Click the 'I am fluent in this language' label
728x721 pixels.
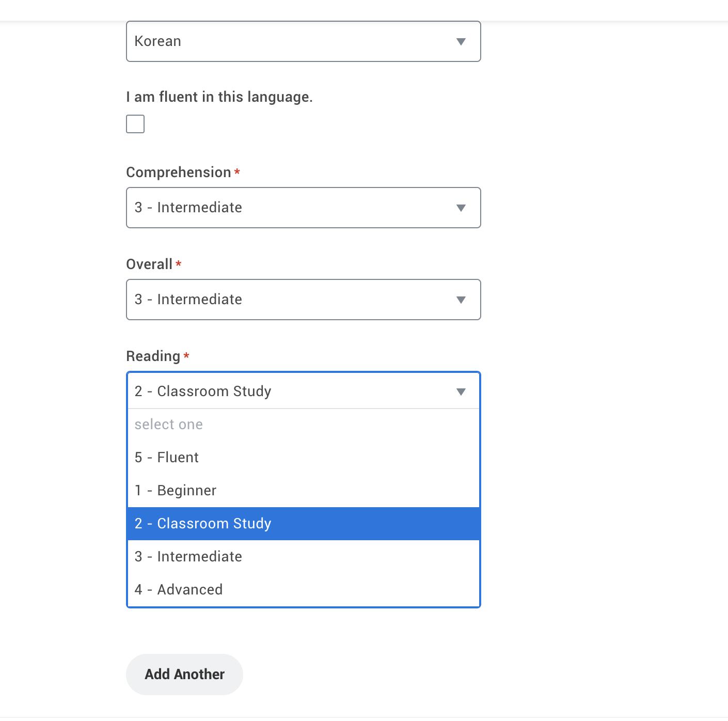pyautogui.click(x=219, y=97)
